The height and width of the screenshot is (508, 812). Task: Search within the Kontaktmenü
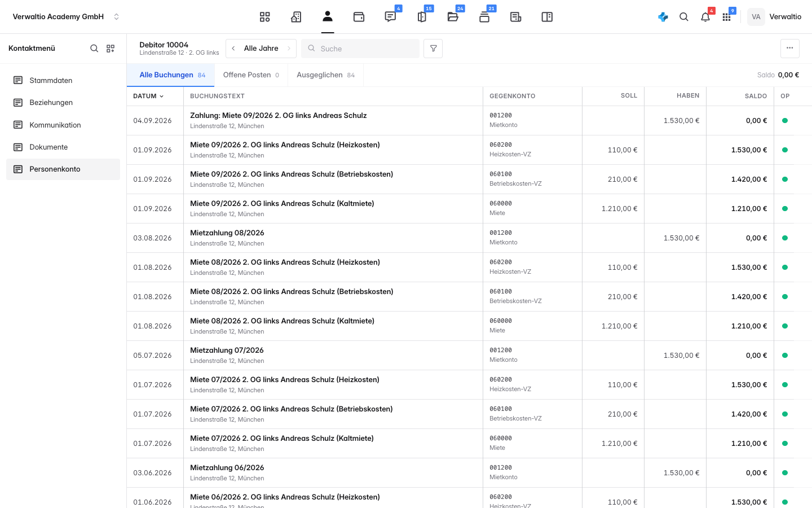[94, 49]
